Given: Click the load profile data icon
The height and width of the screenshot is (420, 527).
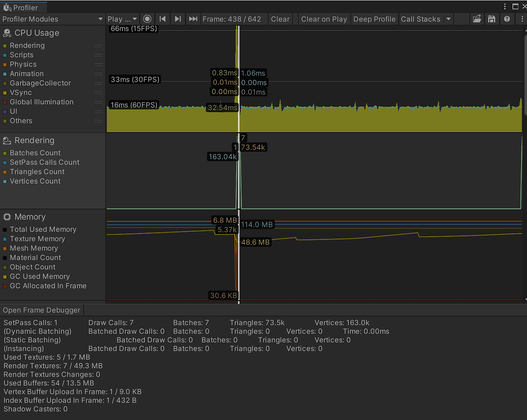Looking at the screenshot, I should tap(477, 19).
